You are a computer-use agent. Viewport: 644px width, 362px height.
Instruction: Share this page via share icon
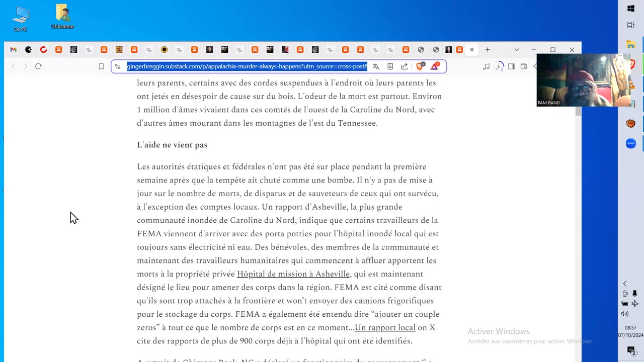[x=405, y=66]
